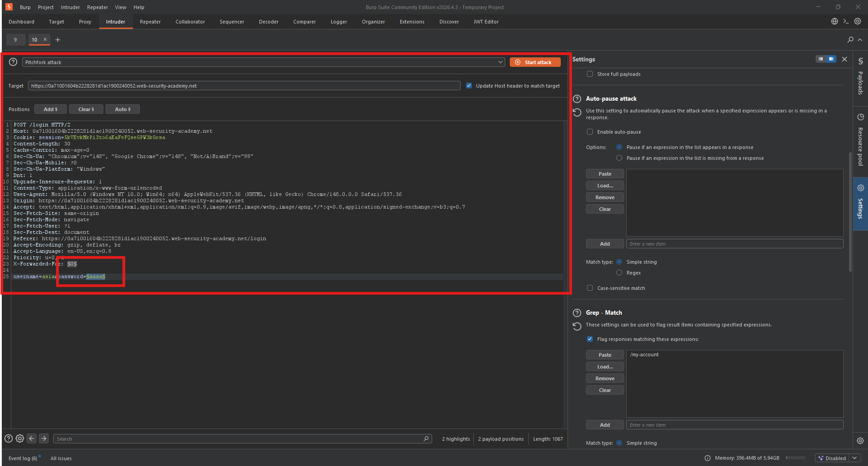The height and width of the screenshot is (466, 868).
Task: Toggle Case-sensitive match checkbox
Action: (x=590, y=288)
